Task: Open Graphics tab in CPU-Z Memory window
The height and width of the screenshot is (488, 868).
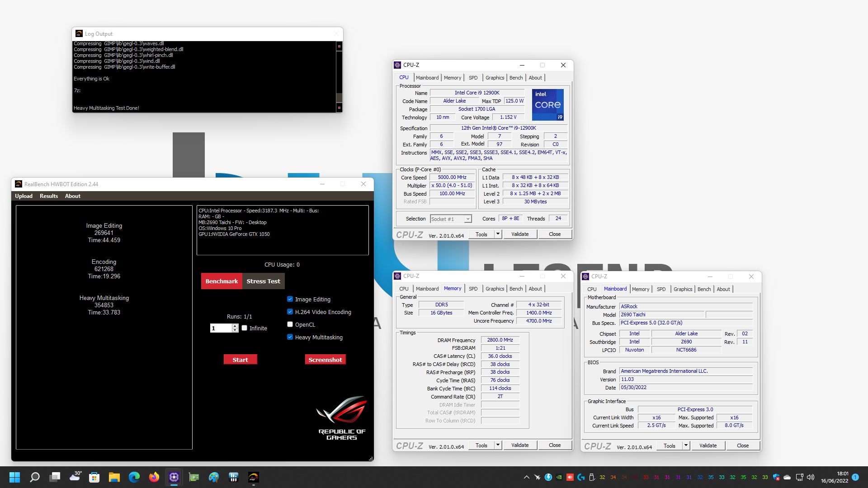Action: click(x=495, y=289)
